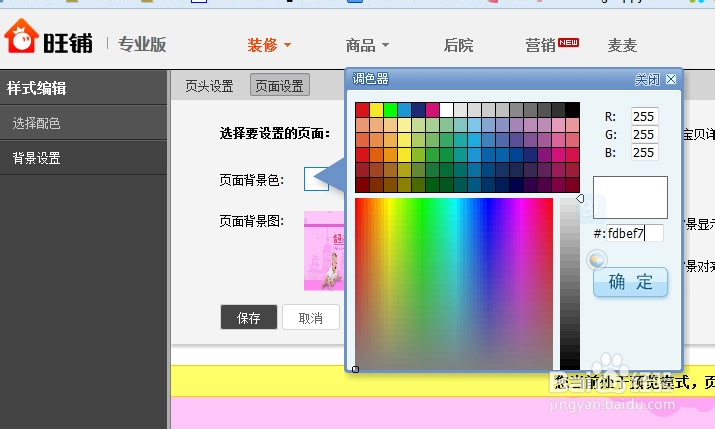Pick the magenta swatch in palette top row
Viewport: 715px width, 429px height.
pyautogui.click(x=432, y=110)
